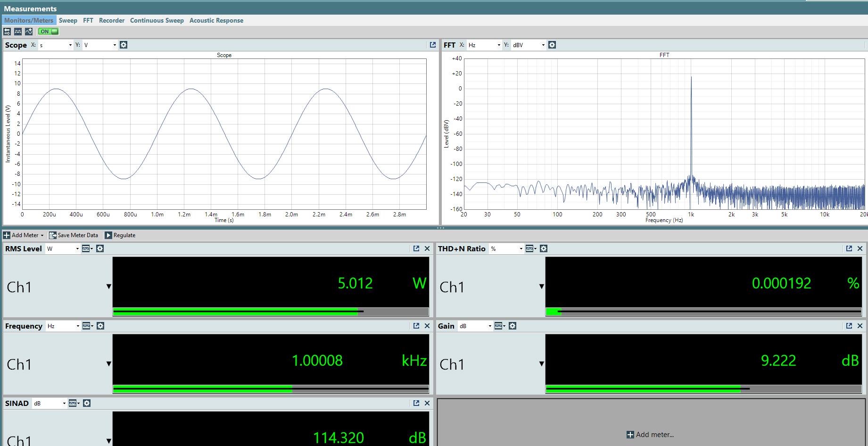Open RMS Level unit dropdown
This screenshot has height=446, width=868.
pos(63,248)
